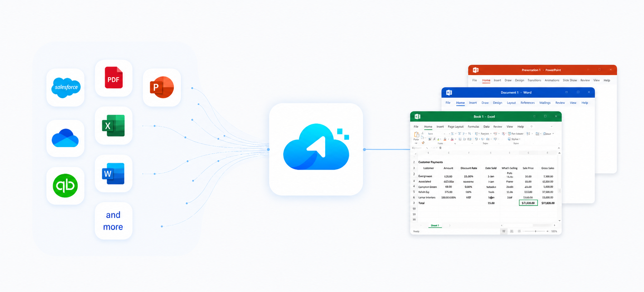This screenshot has width=644, height=292.
Task: Select the 37,500.00 Gross Sales cell
Action: click(x=548, y=192)
